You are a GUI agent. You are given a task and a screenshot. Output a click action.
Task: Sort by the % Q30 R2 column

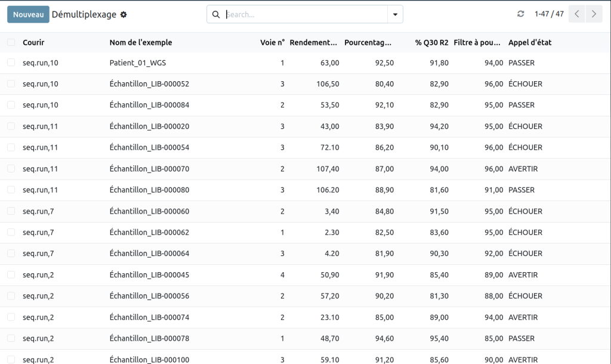click(431, 42)
